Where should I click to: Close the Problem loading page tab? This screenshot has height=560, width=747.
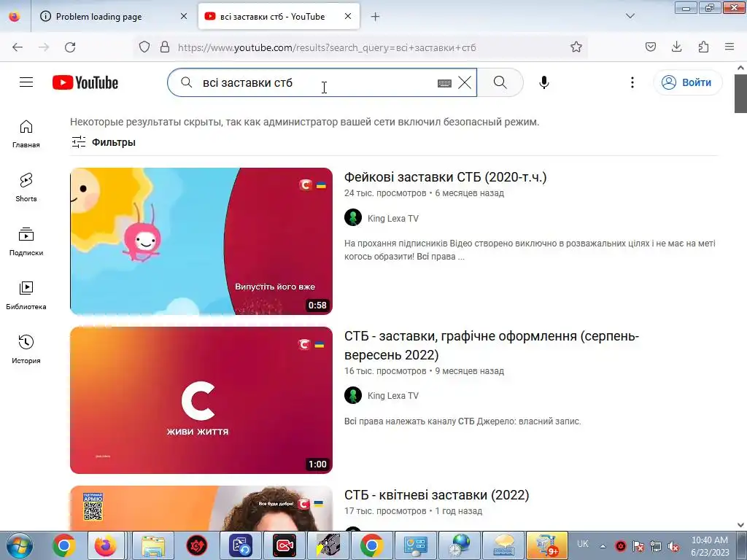pyautogui.click(x=184, y=16)
